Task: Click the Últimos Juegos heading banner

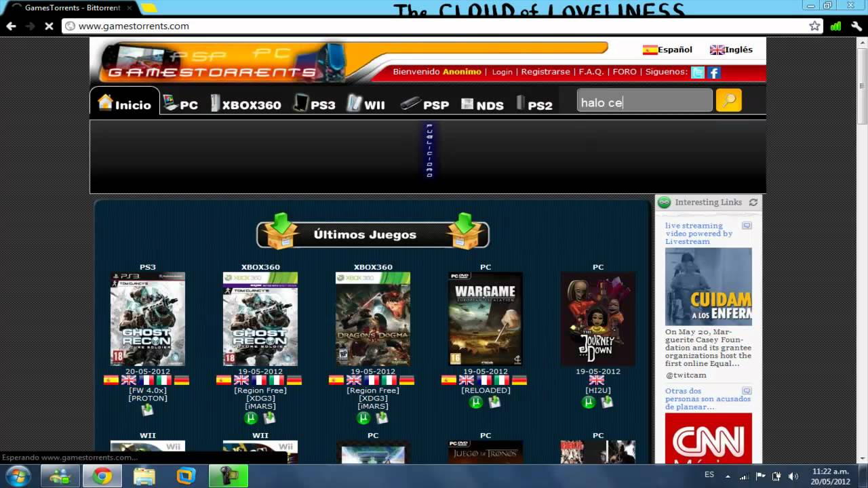Action: (372, 235)
